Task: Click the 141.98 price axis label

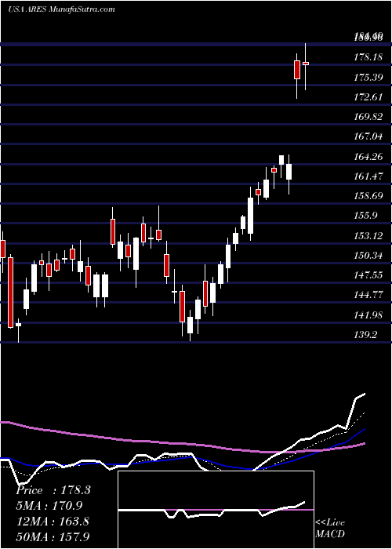Action: 368,315
